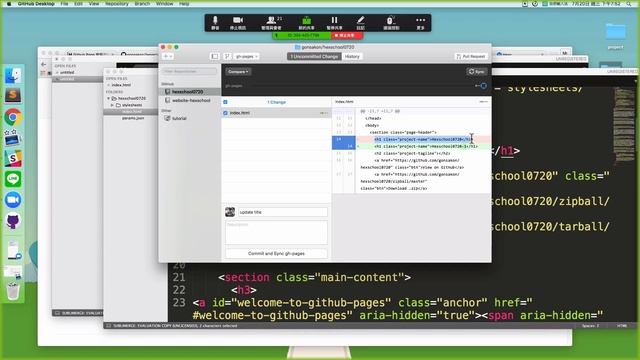Switch to the History tab
This screenshot has height=360, width=640.
[x=352, y=56]
